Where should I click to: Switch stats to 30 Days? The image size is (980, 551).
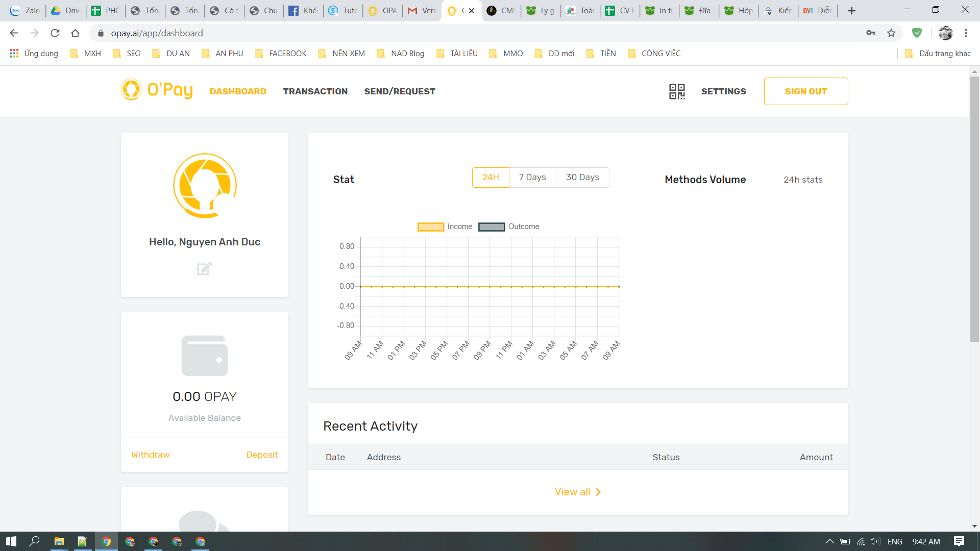click(x=582, y=177)
